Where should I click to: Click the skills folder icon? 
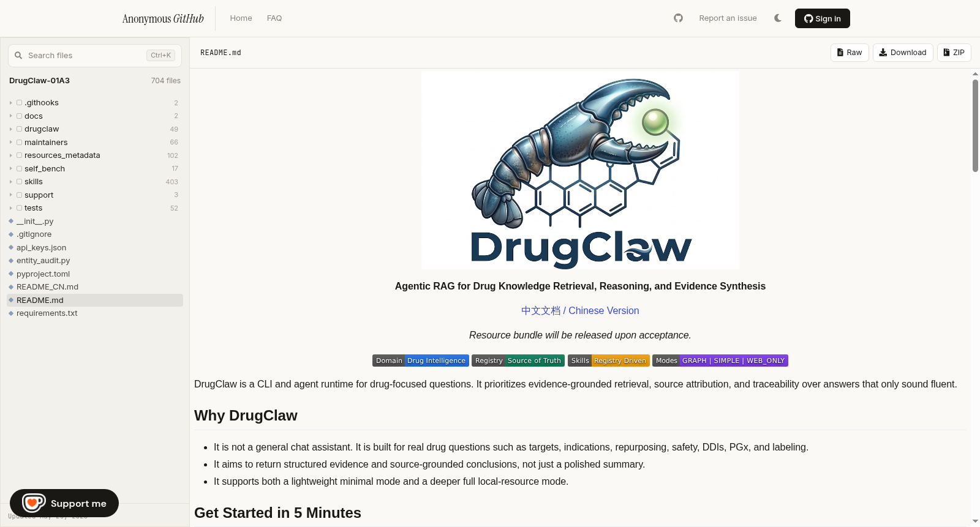20,182
